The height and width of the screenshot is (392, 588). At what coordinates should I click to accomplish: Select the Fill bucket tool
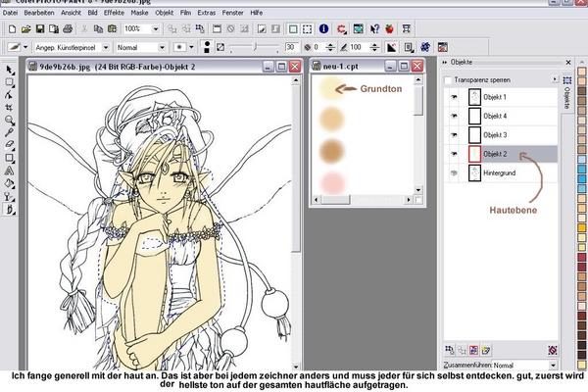(10, 184)
